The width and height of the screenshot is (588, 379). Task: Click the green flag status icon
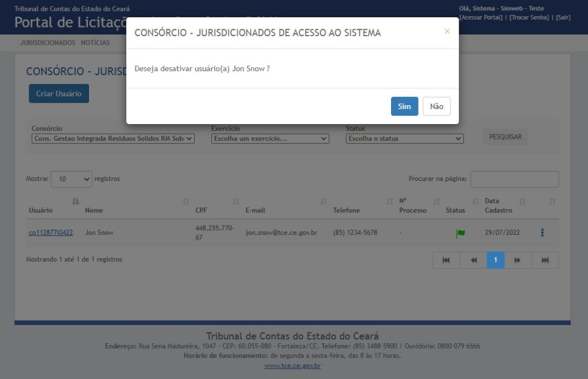[460, 233]
